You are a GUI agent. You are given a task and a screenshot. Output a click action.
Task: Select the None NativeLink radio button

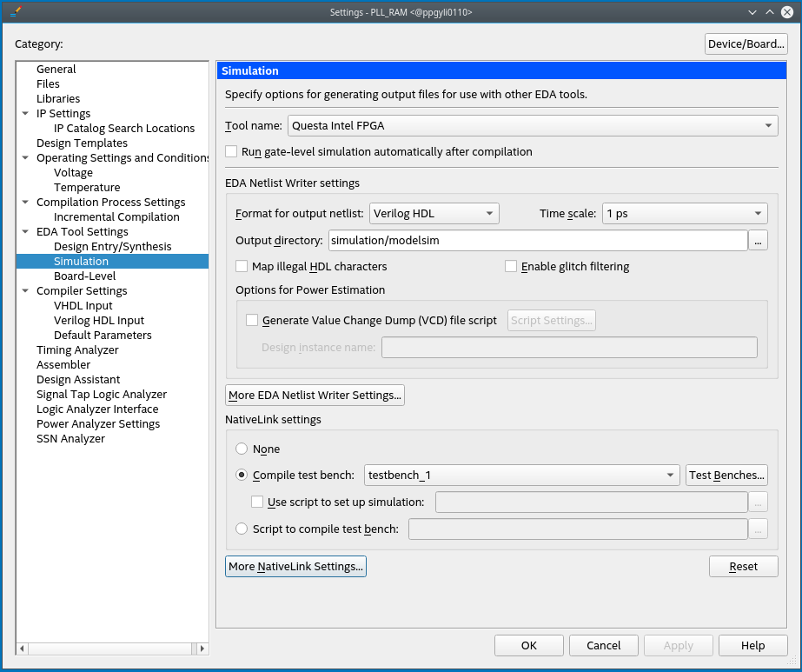(242, 449)
